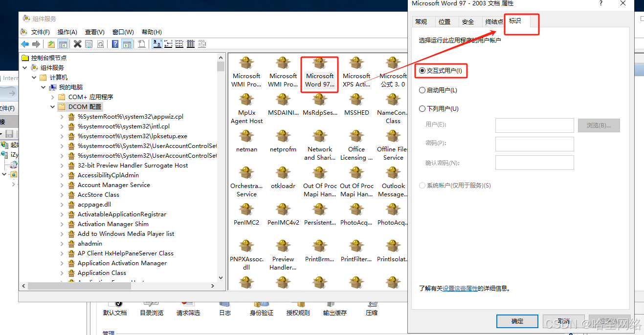This screenshot has height=335, width=644.
Task: Expand the acppage.dll tree row
Action: click(62, 205)
